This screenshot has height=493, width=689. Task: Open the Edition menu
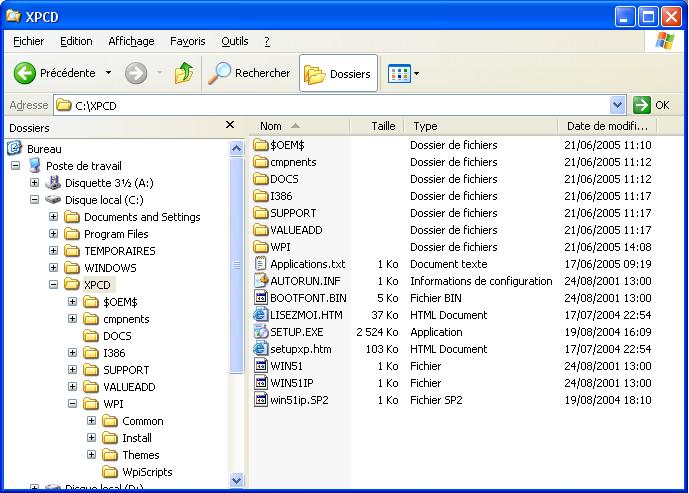pos(76,41)
